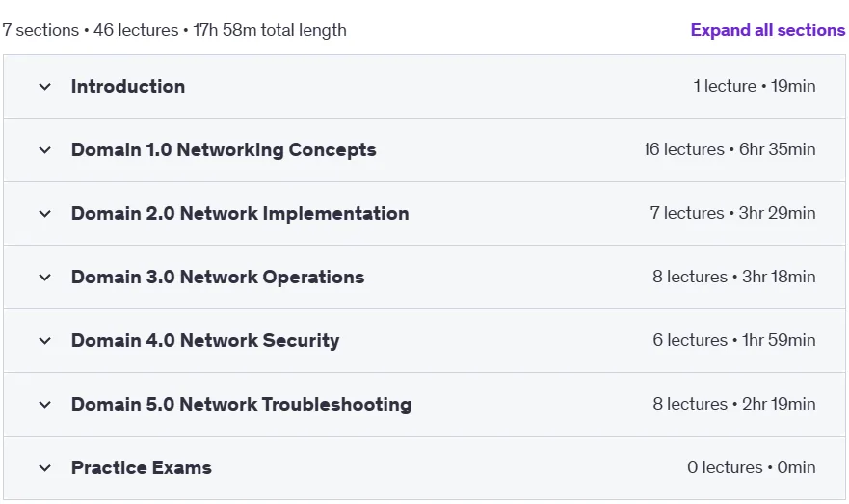Open Domain 2.0 Network Implementation title

240,213
